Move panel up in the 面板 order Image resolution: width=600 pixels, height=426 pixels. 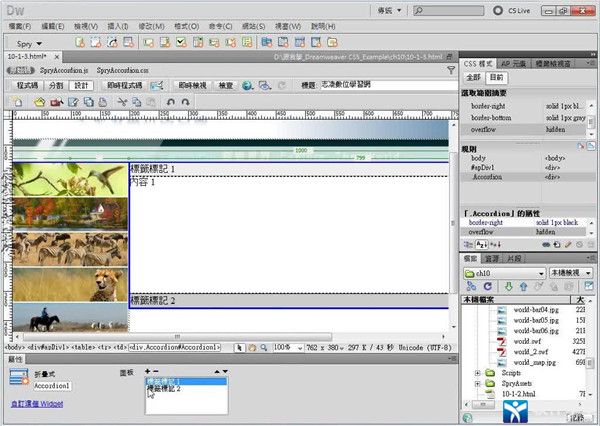(217, 371)
